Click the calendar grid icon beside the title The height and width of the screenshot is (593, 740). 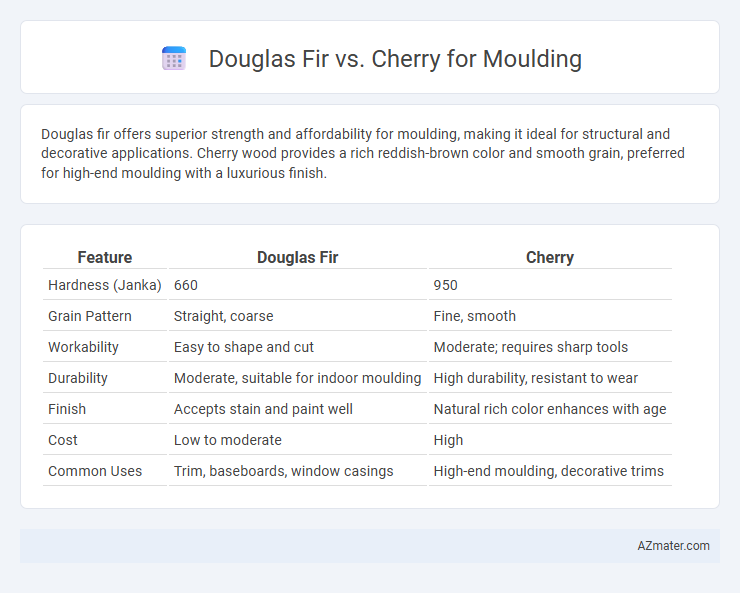pyautogui.click(x=174, y=58)
